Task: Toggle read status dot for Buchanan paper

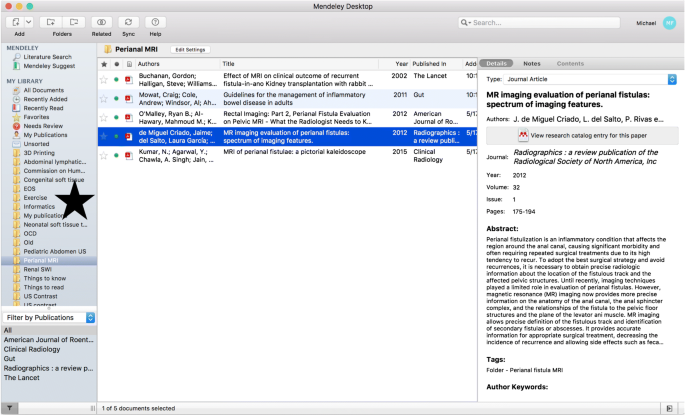Action: (116, 80)
